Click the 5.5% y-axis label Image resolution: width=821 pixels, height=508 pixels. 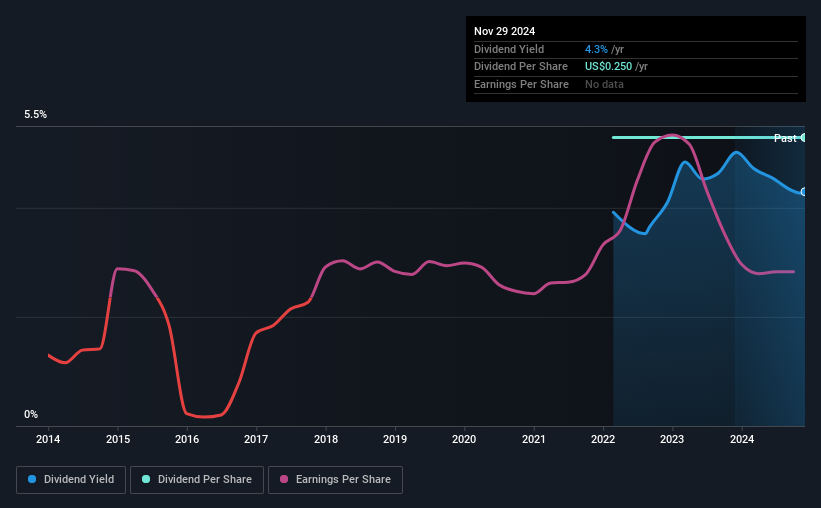coord(36,115)
